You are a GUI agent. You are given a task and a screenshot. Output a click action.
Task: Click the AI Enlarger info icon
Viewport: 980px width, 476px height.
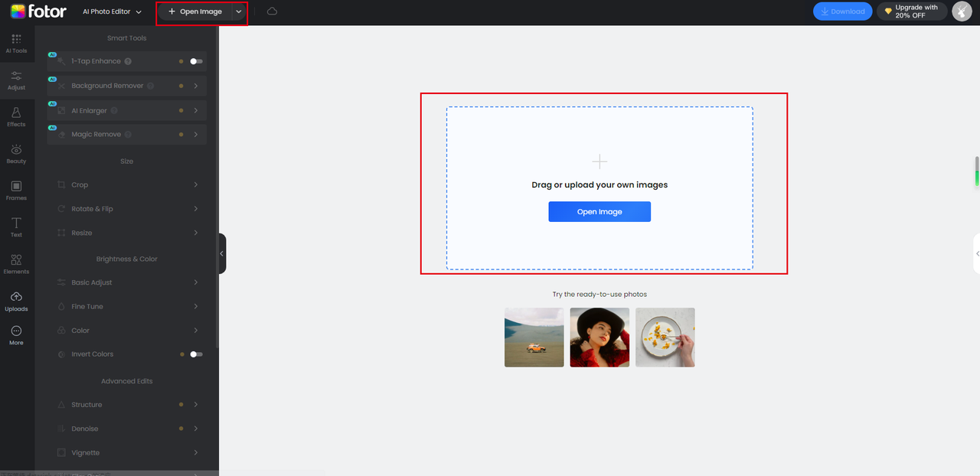[x=114, y=111]
